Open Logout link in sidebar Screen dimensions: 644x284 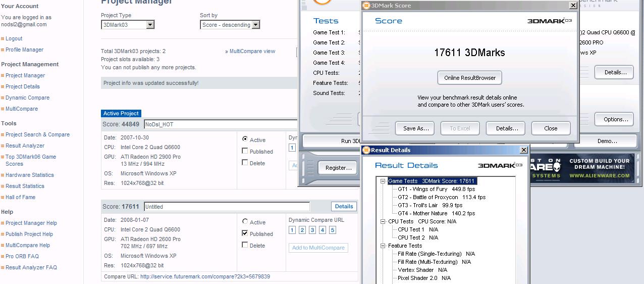coord(14,38)
